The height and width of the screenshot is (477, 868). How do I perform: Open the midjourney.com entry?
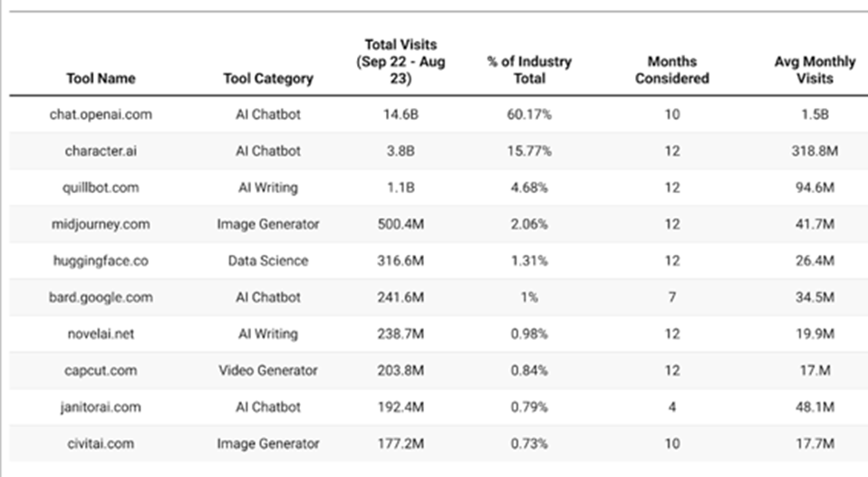(100, 224)
